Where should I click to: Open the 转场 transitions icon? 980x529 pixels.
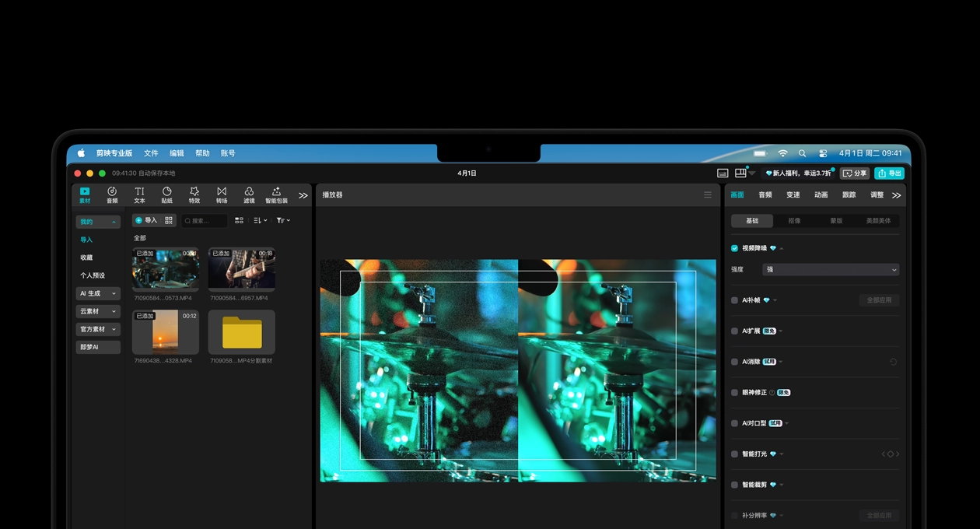[222, 194]
